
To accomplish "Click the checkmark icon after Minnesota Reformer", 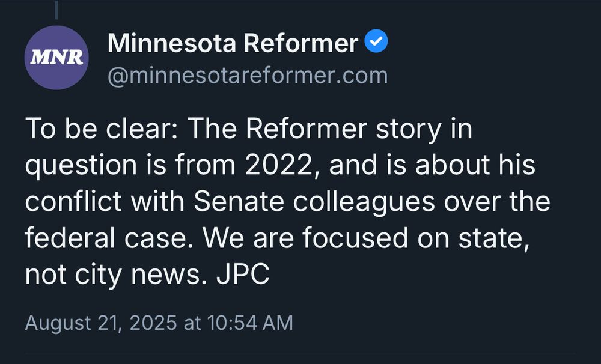I will tap(376, 41).
